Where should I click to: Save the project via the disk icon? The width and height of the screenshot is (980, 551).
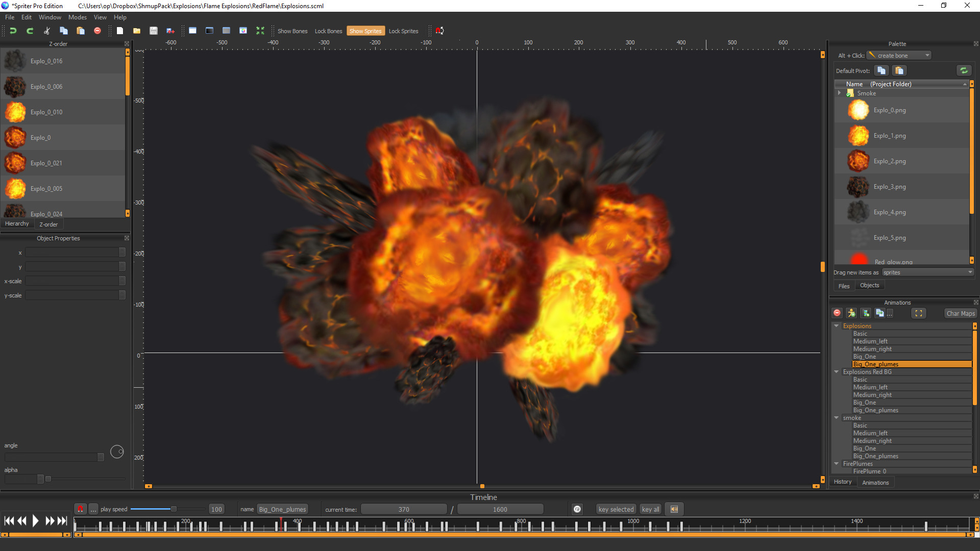click(153, 31)
